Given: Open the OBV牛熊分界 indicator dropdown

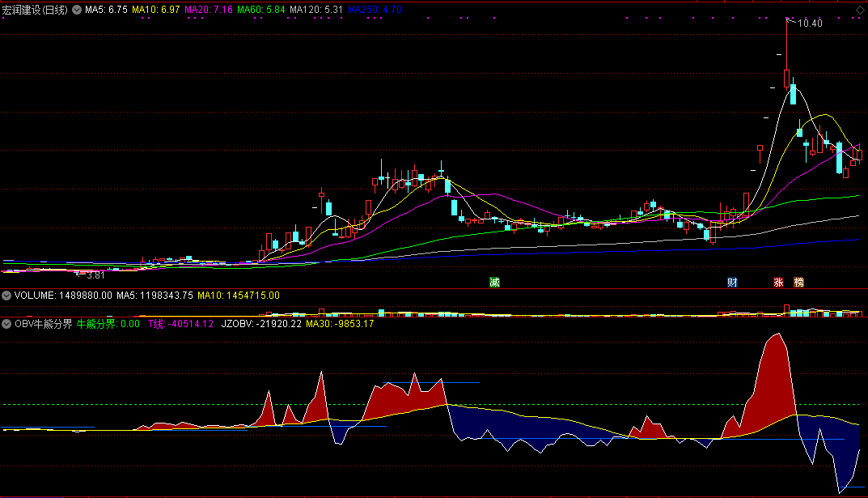Looking at the screenshot, I should pos(6,324).
